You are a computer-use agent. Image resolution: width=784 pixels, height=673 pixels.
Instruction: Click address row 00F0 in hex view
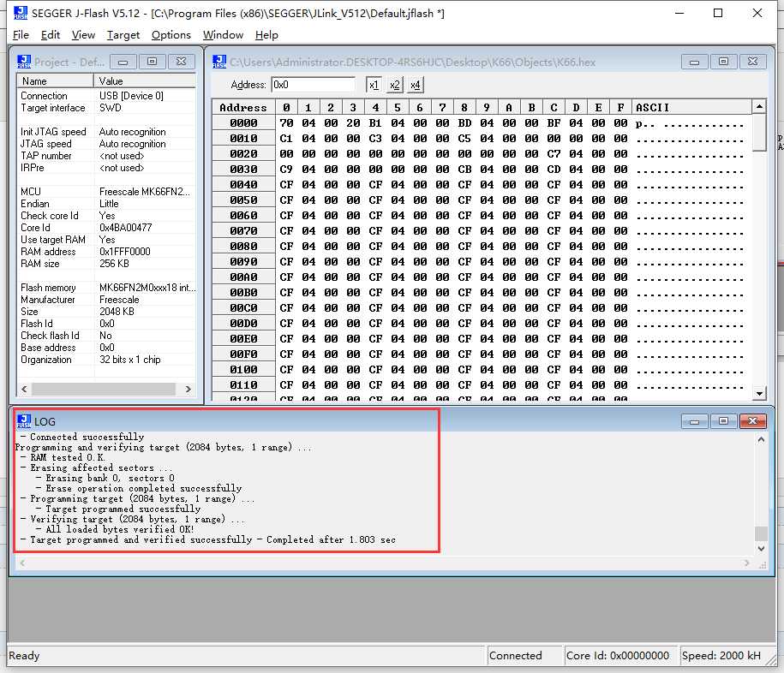[243, 354]
